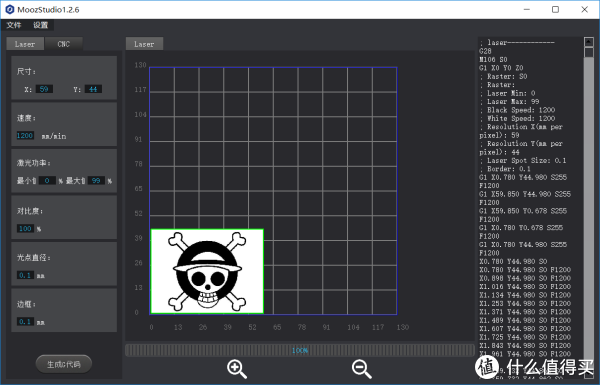Switch to the CNC tab

pyautogui.click(x=64, y=44)
